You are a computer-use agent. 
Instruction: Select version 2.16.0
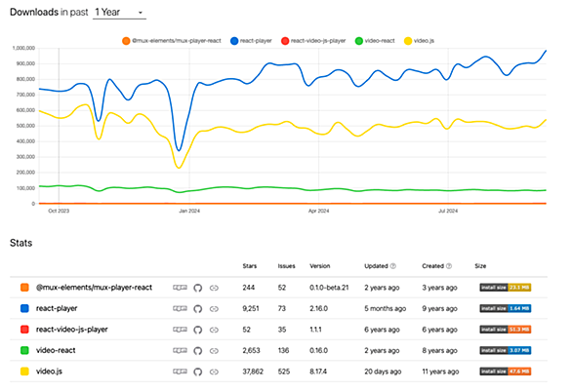318,308
